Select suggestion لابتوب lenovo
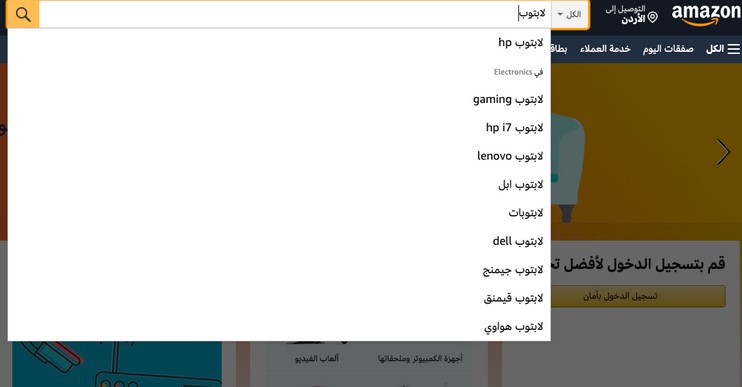This screenshot has height=387, width=742. coord(279,157)
